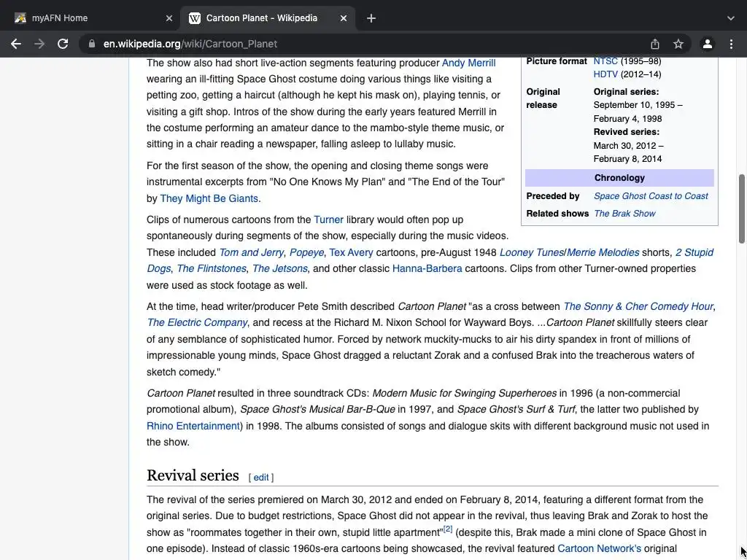The width and height of the screenshot is (747, 560).
Task: Open the Tom and Jerry link
Action: tap(252, 252)
